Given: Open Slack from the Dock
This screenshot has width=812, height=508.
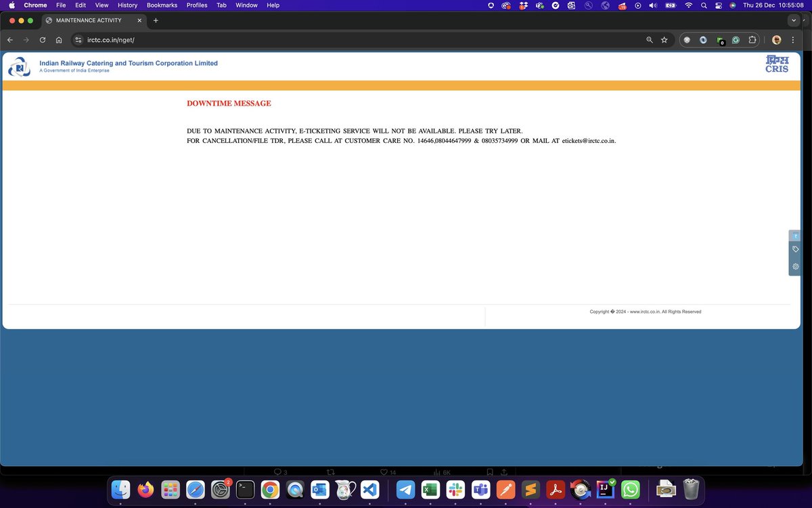Looking at the screenshot, I should tap(455, 489).
